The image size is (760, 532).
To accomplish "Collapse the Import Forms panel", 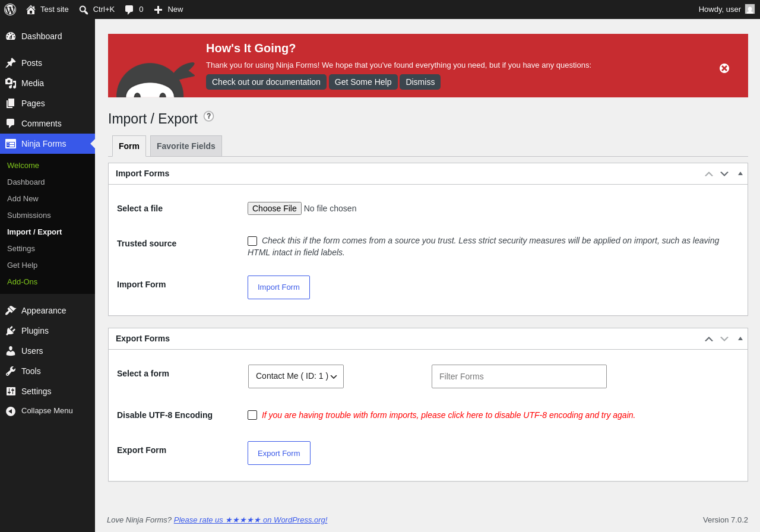I will point(740,173).
